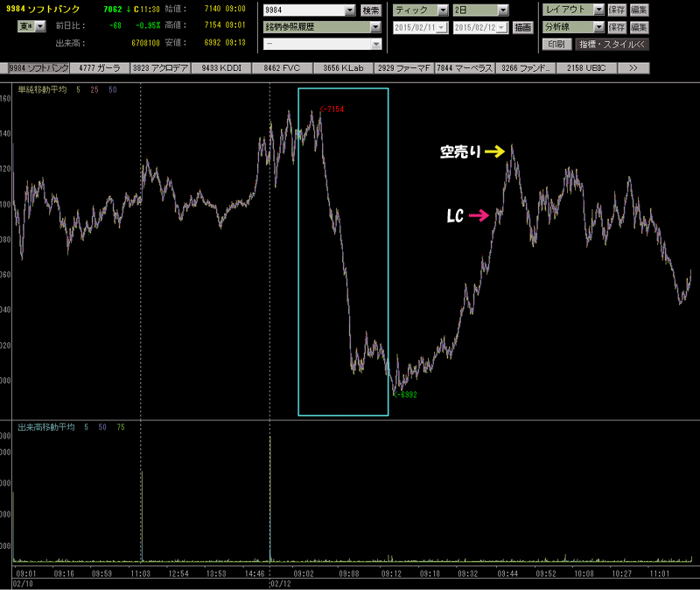700x590 pixels.
Task: Click the 描画 draw button
Action: [x=522, y=28]
